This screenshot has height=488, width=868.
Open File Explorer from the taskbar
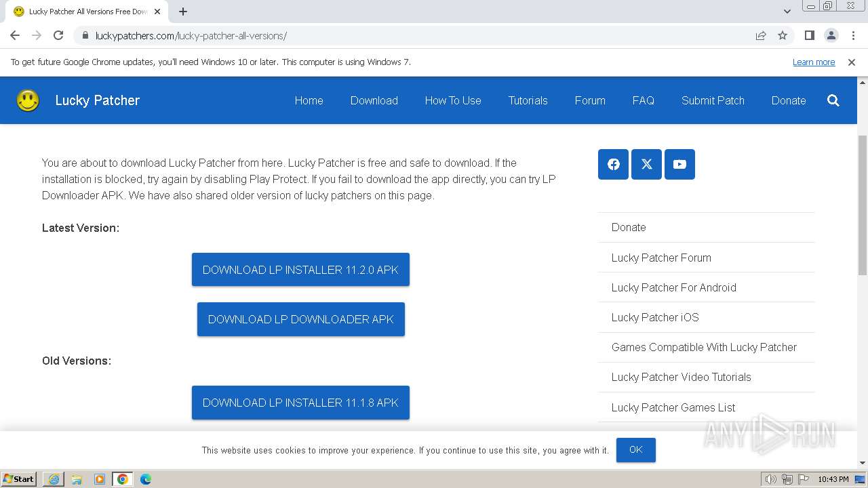pyautogui.click(x=77, y=479)
